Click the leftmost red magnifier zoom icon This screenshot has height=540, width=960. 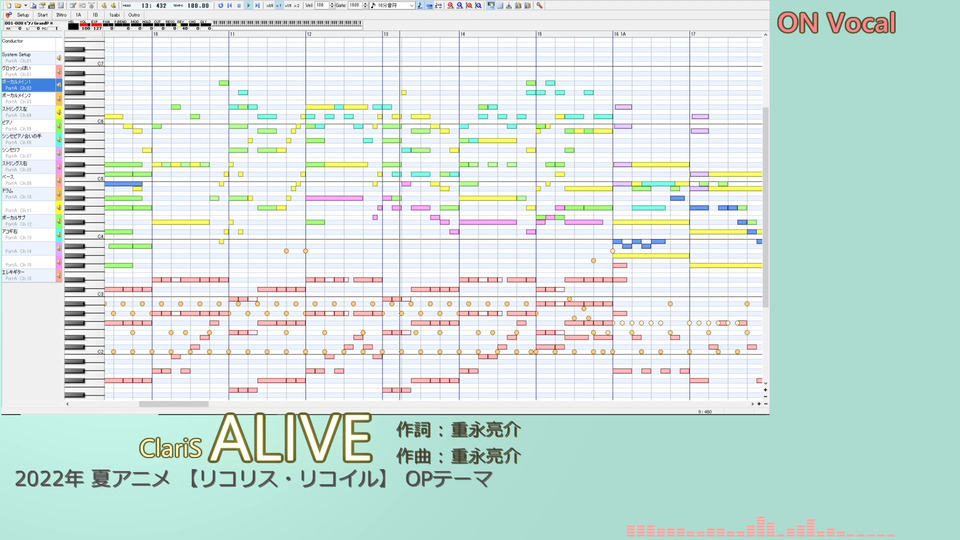[451, 6]
